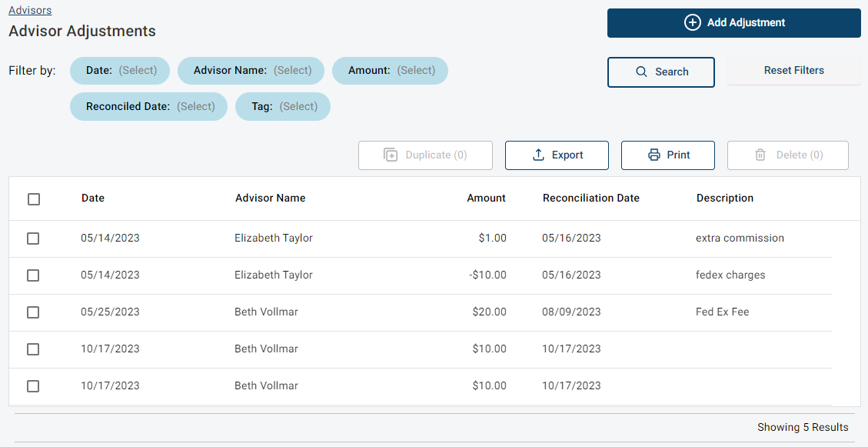Expand the Amount filter selector
Image resolution: width=868 pixels, height=447 pixels.
coord(390,71)
